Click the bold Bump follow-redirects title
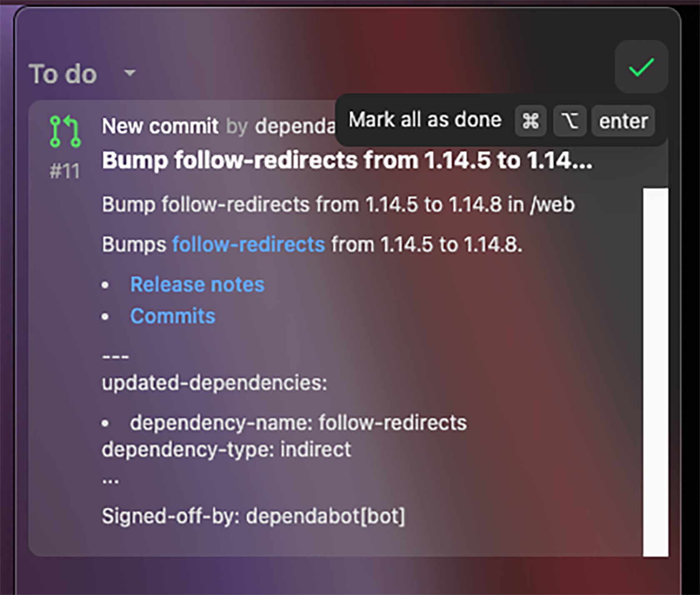 pos(347,160)
